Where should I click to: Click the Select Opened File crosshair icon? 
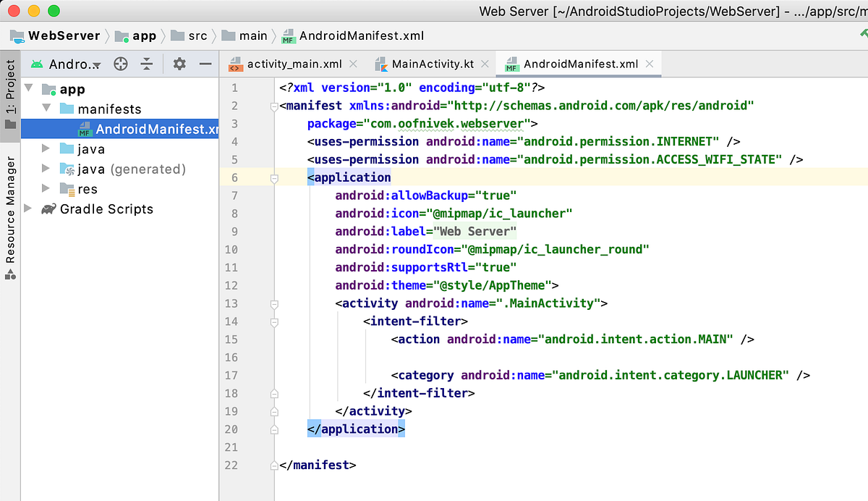click(x=120, y=64)
